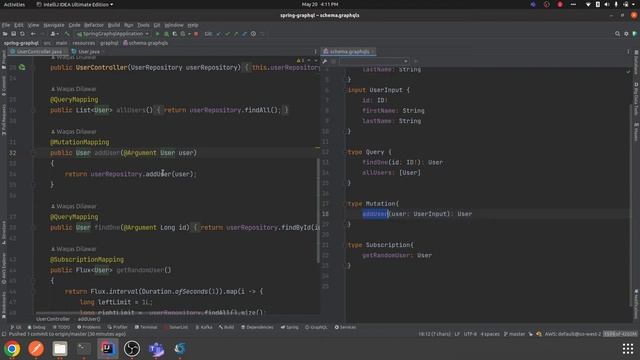
Task: Open the SonarLint tool window
Action: (x=176, y=327)
